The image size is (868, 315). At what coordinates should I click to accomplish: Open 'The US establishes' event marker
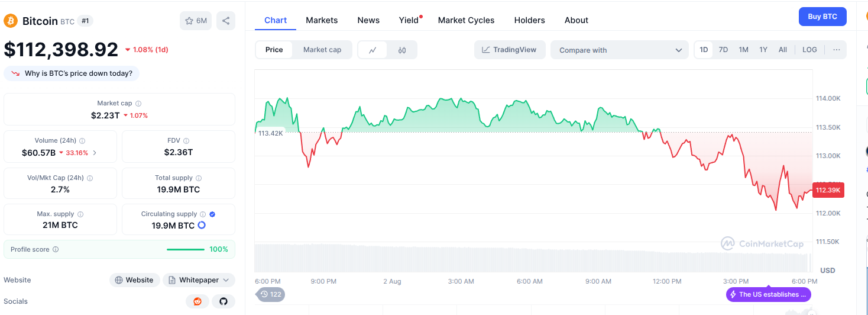pyautogui.click(x=769, y=294)
